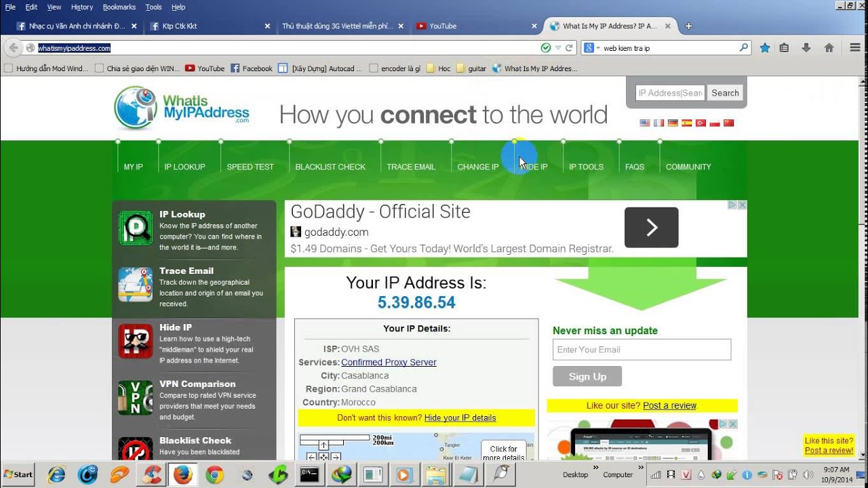This screenshot has height=488, width=868.
Task: Open Google Chrome from the taskbar
Action: [214, 474]
